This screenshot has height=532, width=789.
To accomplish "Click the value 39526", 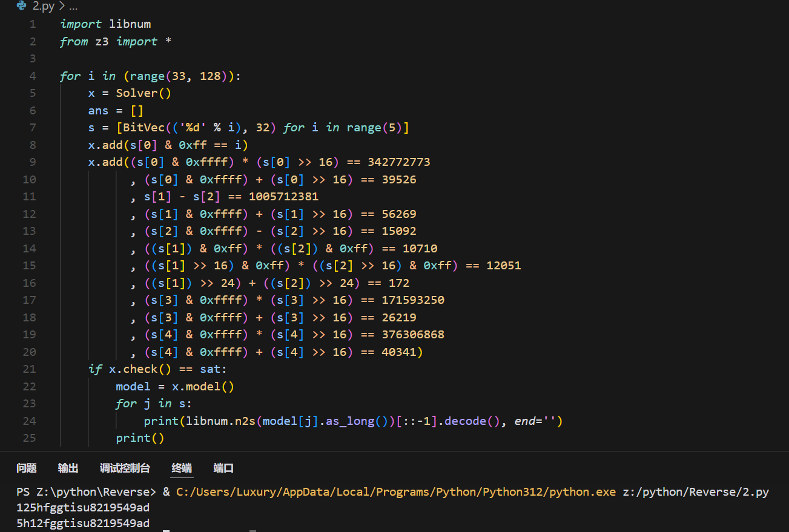I will pos(399,179).
